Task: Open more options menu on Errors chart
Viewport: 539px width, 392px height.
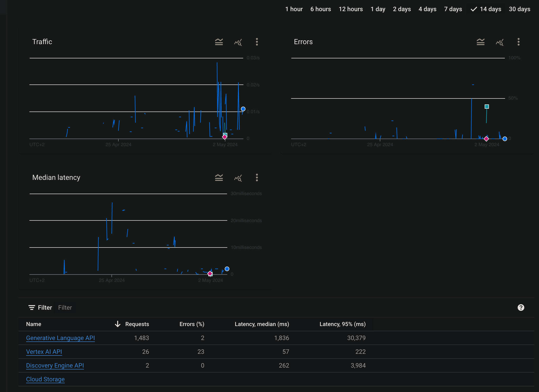Action: point(518,42)
